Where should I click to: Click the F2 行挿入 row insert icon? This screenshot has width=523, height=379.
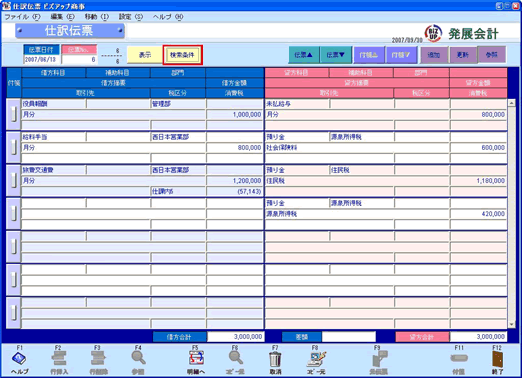[x=59, y=359]
